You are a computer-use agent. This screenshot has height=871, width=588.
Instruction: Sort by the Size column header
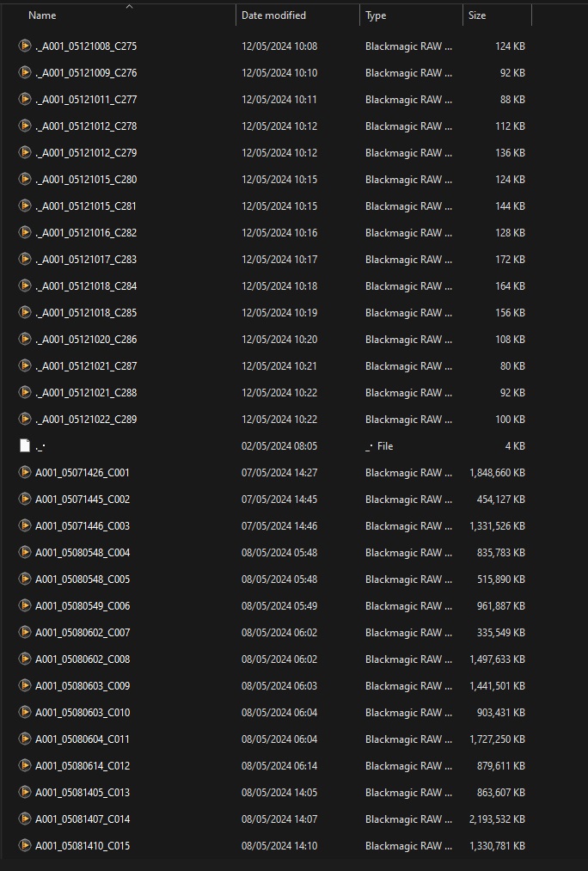pos(477,15)
